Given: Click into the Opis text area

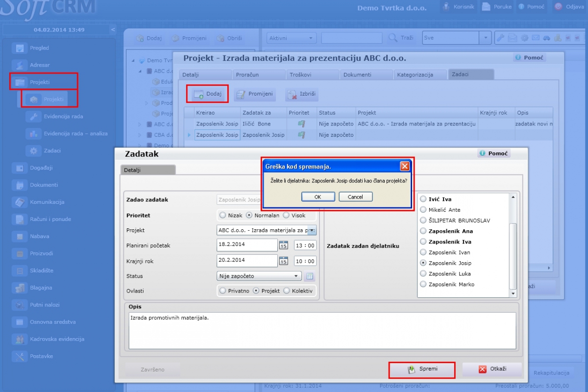Looking at the screenshot, I should pyautogui.click(x=322, y=331).
